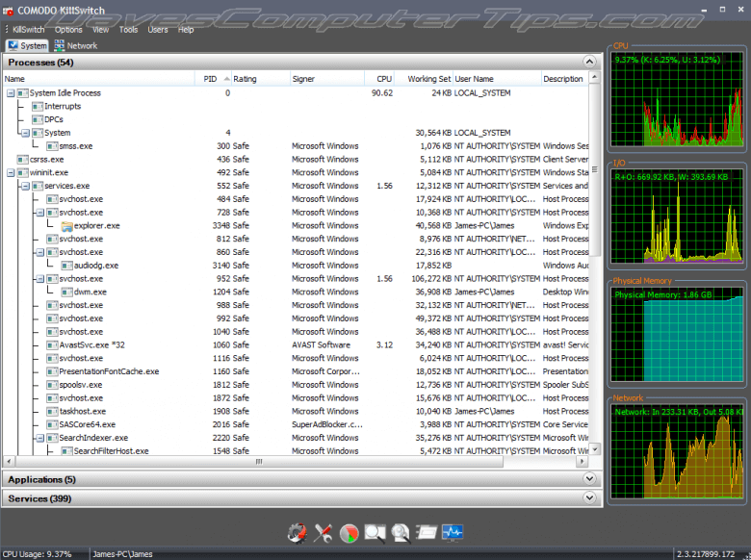The image size is (751, 560).
Task: Select the DPCs row
Action: (296, 119)
